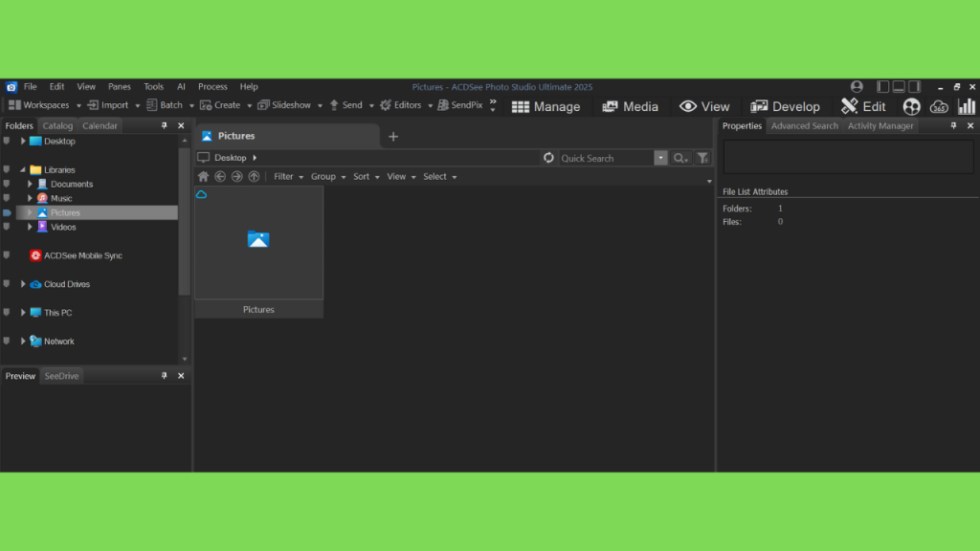The image size is (980, 551).
Task: Toggle Easy-Select marker for Libraries
Action: 7,170
